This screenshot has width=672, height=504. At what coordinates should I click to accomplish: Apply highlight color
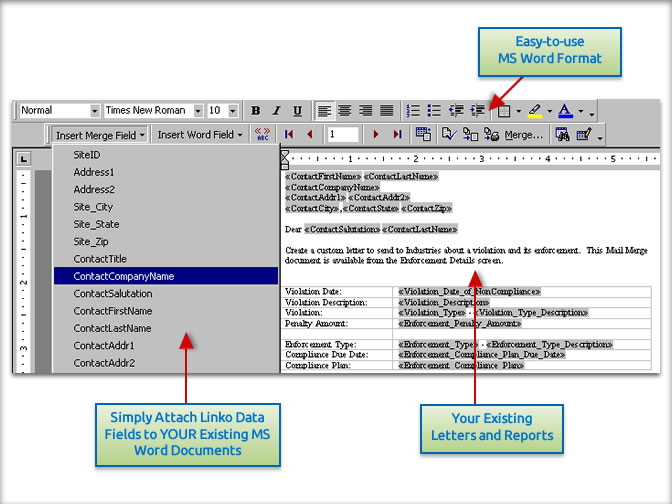point(535,111)
